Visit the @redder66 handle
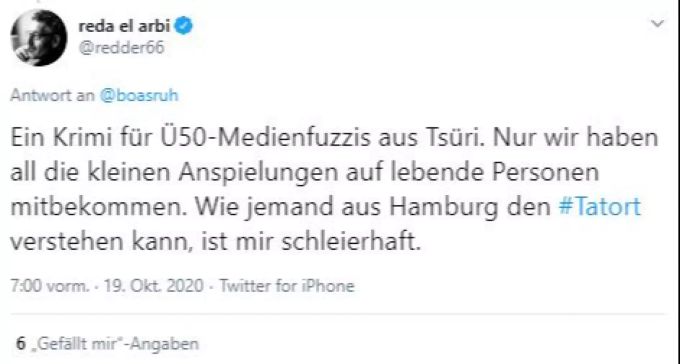680x364 pixels. pos(121,47)
